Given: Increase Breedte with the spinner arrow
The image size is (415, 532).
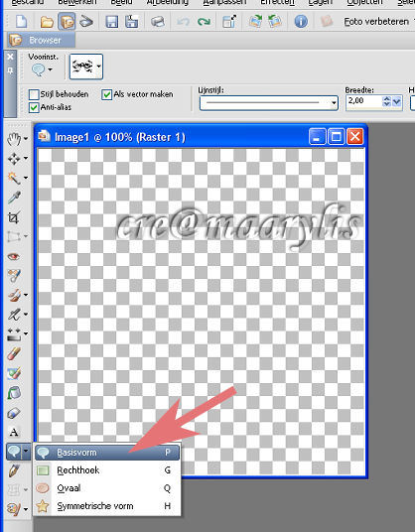Looking at the screenshot, I should point(386,98).
